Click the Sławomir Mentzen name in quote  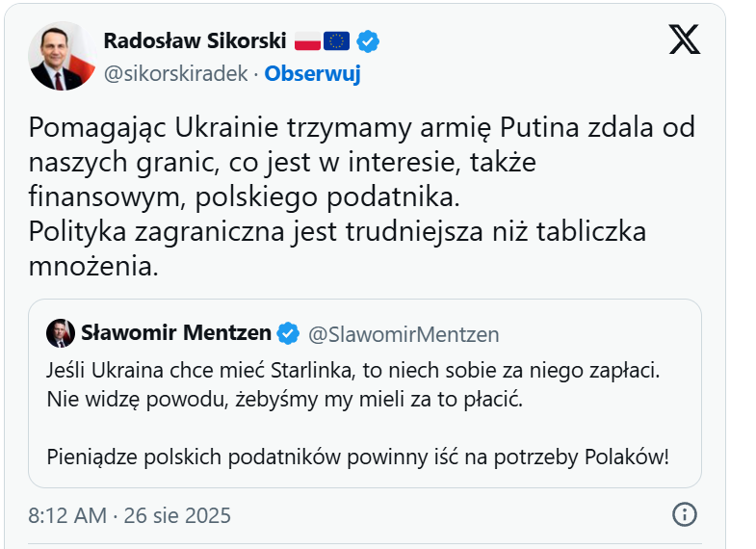click(176, 334)
